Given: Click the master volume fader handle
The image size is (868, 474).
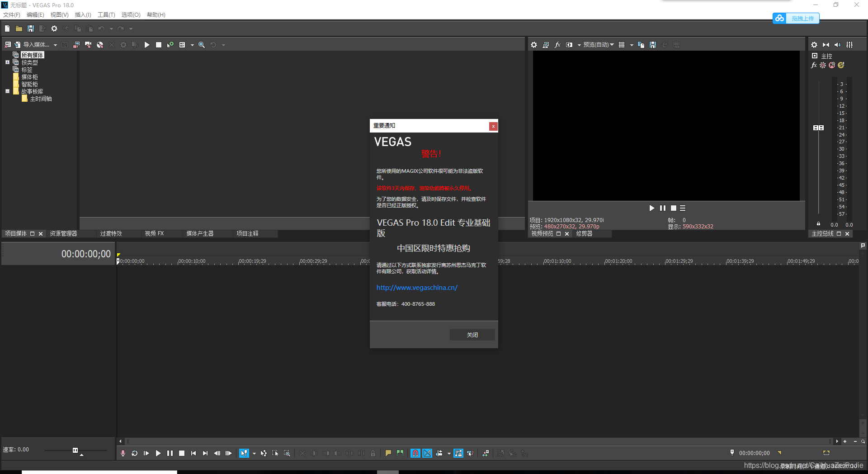Looking at the screenshot, I should coord(818,128).
